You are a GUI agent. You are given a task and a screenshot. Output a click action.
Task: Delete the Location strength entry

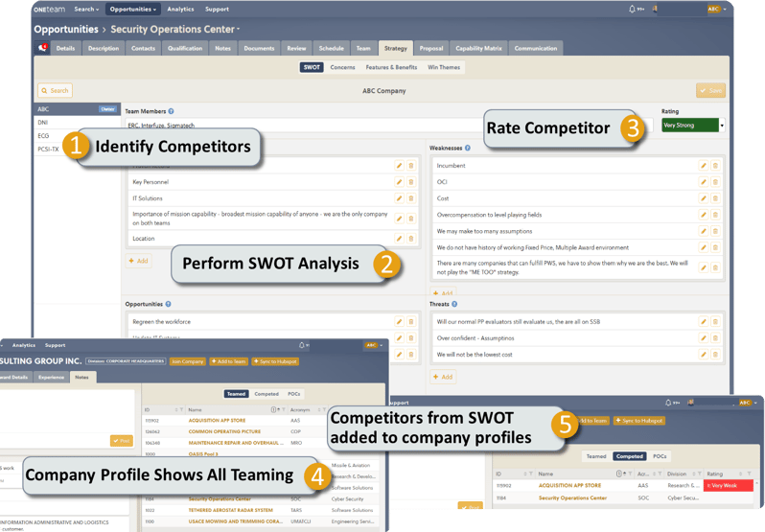pyautogui.click(x=411, y=239)
